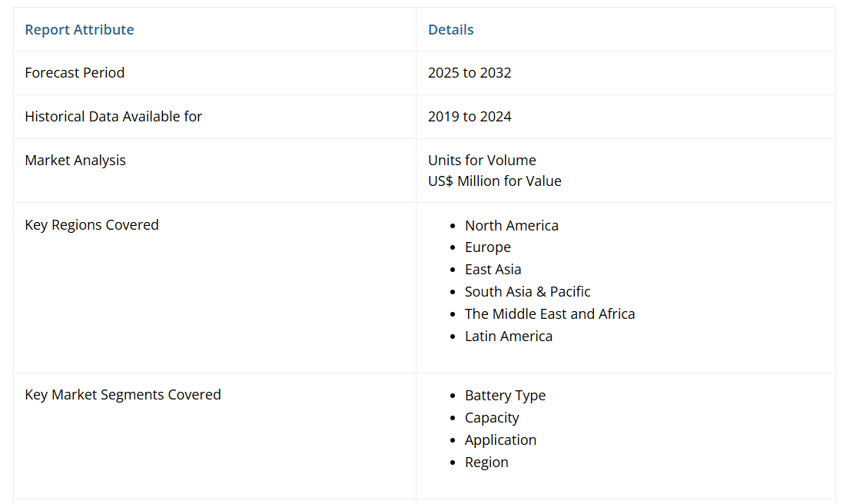Select the Key Regions Covered label

click(91, 225)
